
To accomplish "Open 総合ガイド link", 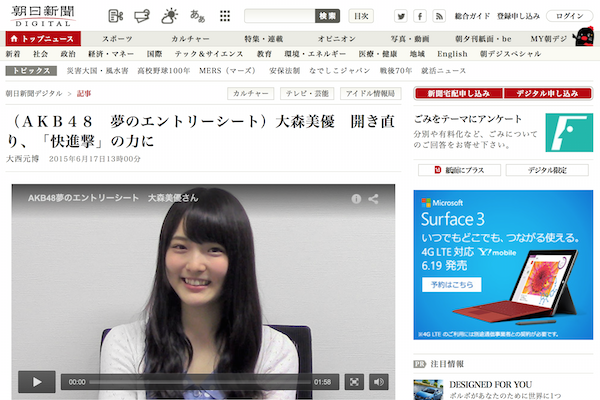I will 472,16.
